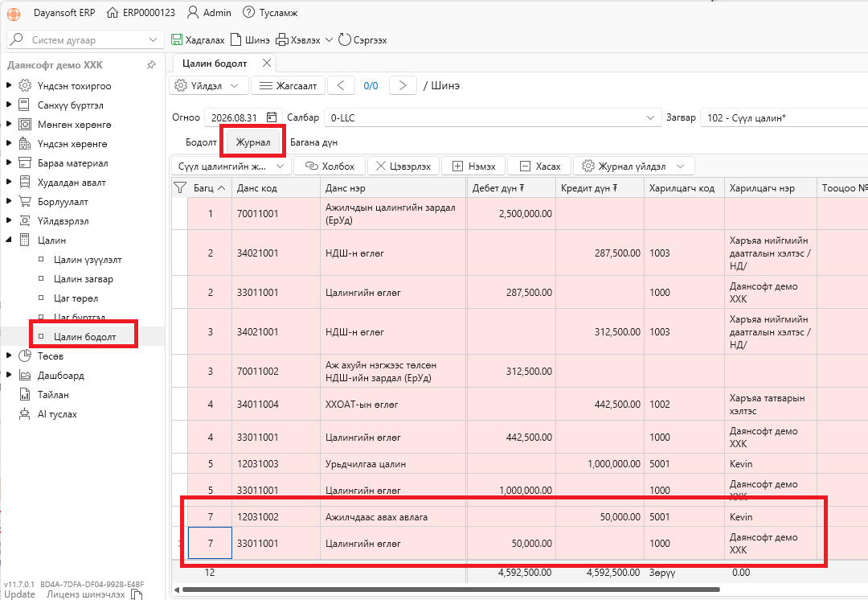Screen dimensions: 868x600
Task: Sort by the Багц column header
Action: (209, 188)
